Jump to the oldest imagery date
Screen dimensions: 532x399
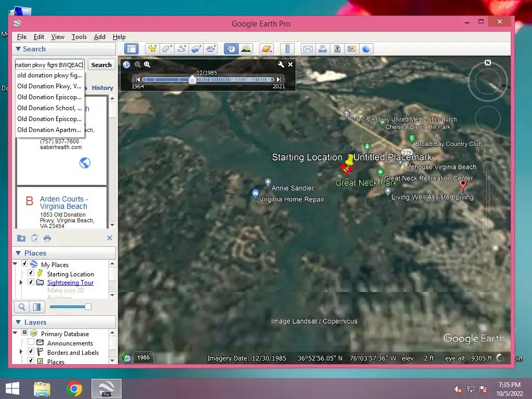click(x=137, y=79)
